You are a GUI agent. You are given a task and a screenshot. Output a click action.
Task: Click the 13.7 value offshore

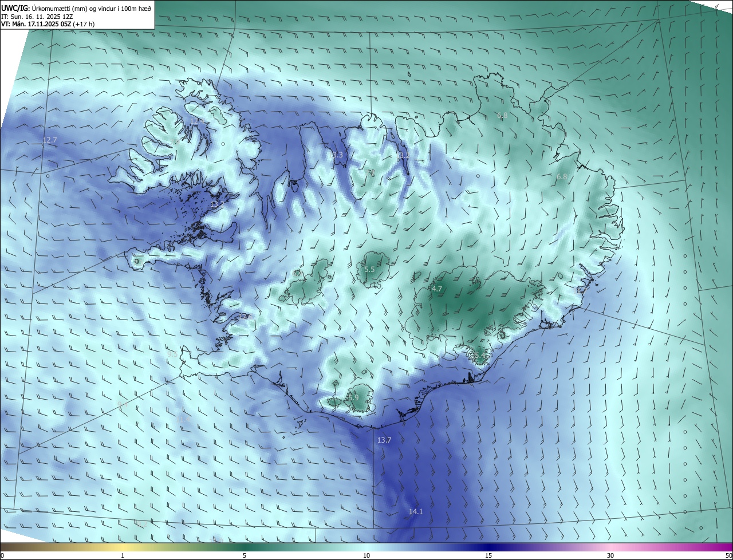click(384, 440)
